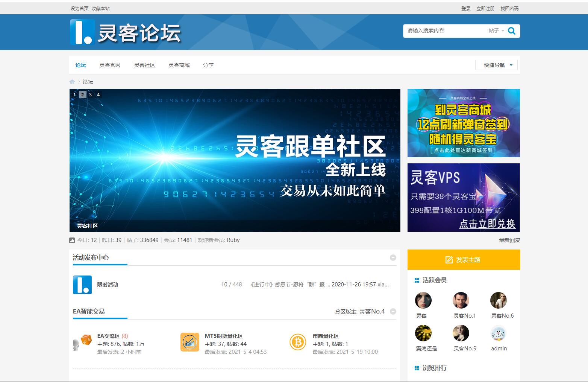Click the EA交流区 forum icon
588x382 pixels.
coord(82,342)
